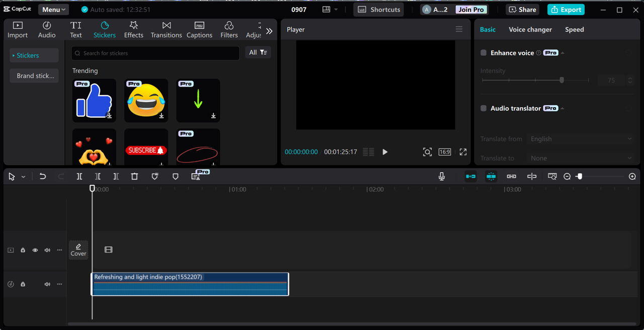Click the Intensity slider handle
This screenshot has height=330, width=644.
click(562, 80)
